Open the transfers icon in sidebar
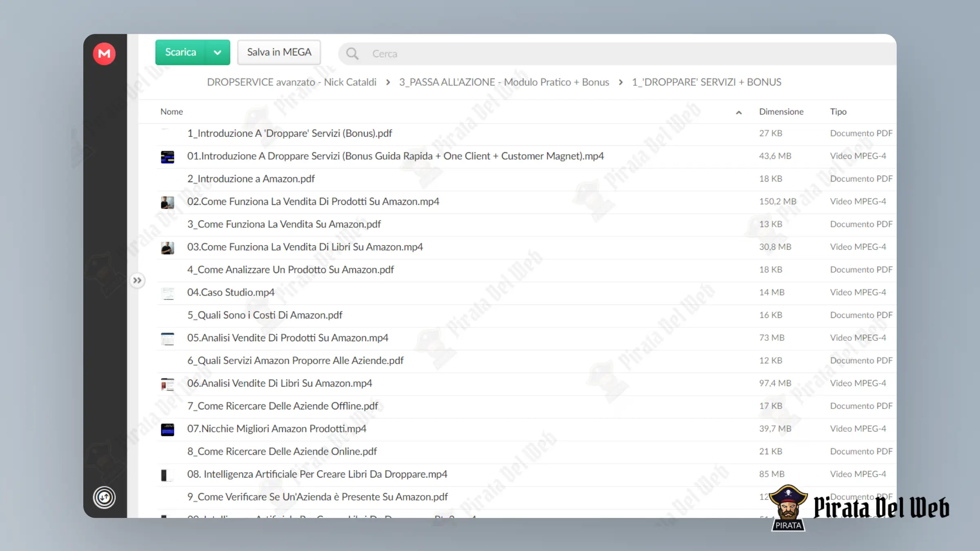Screen dimensions: 980x551 pyautogui.click(x=104, y=497)
